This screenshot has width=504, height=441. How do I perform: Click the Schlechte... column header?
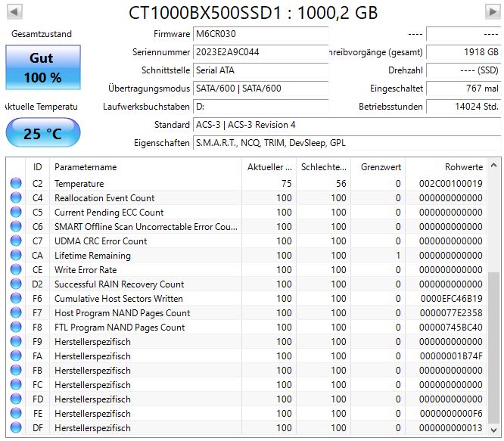point(323,167)
